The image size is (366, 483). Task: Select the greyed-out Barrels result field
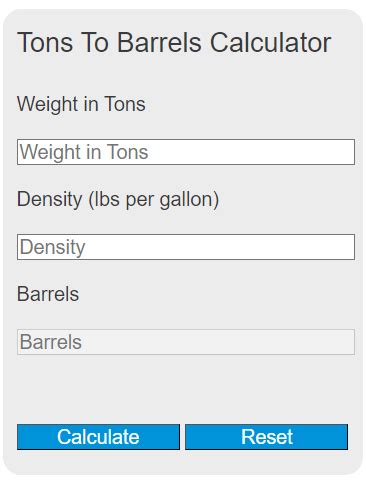(x=186, y=342)
